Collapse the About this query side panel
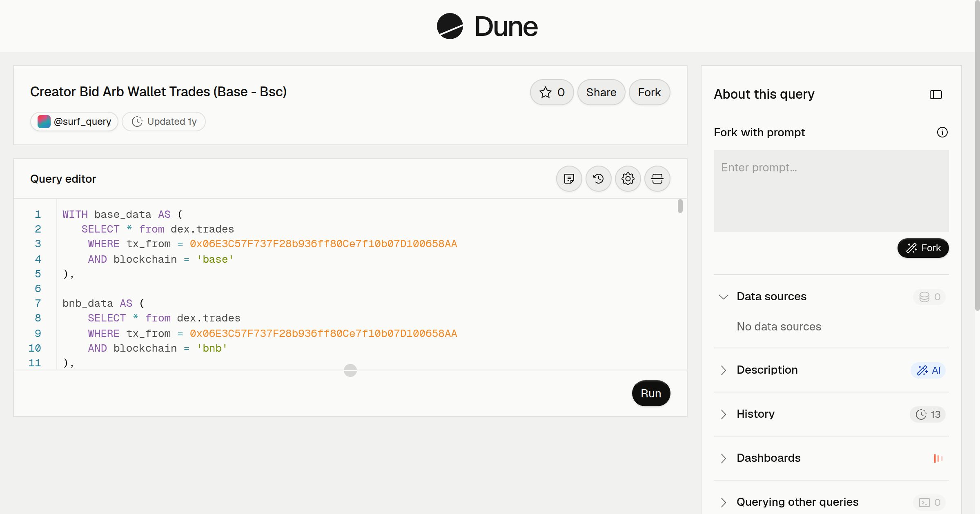Screen dimensions: 980x514 coord(936,95)
